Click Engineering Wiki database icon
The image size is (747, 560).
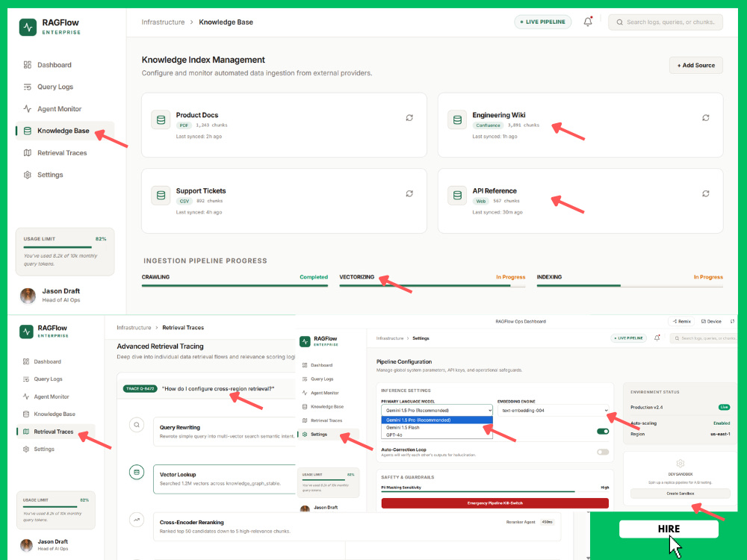457,120
